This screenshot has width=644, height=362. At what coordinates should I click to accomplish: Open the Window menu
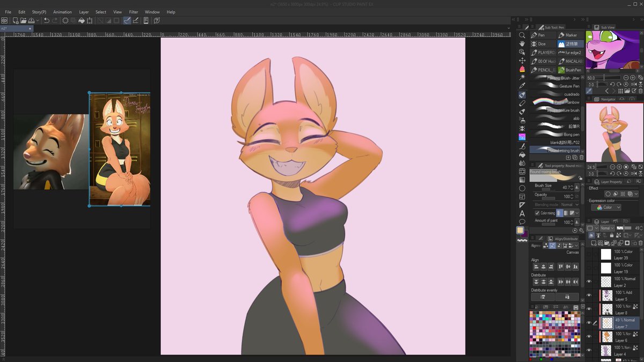152,12
